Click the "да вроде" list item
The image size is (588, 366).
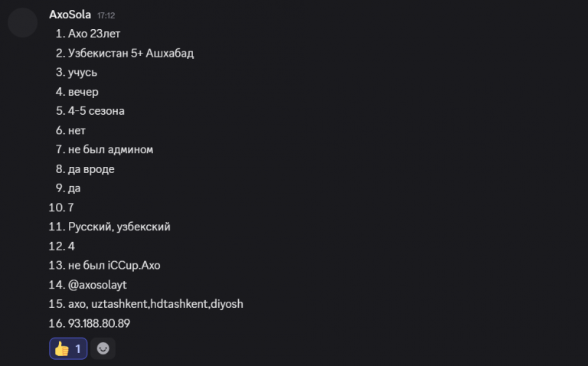click(90, 168)
